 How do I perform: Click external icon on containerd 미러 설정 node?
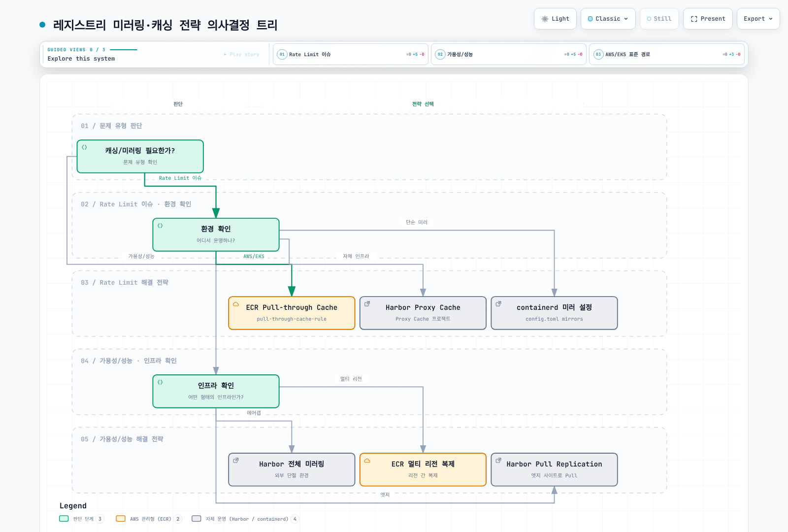(498, 304)
